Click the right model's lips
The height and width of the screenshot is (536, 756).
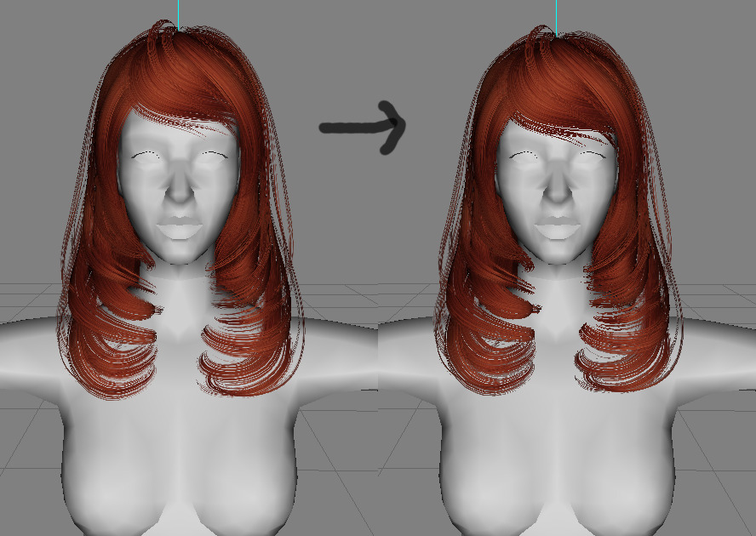coord(557,226)
